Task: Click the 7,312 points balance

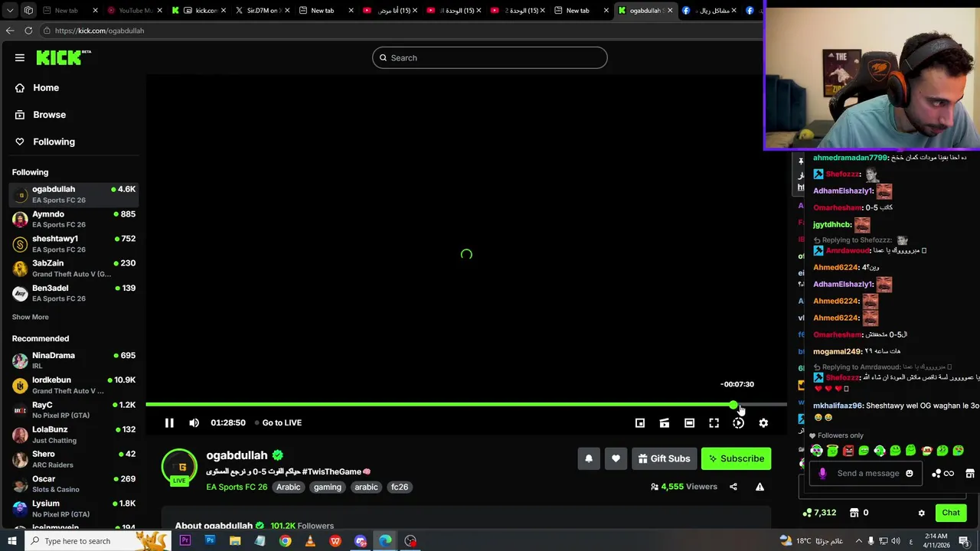Action: click(818, 513)
